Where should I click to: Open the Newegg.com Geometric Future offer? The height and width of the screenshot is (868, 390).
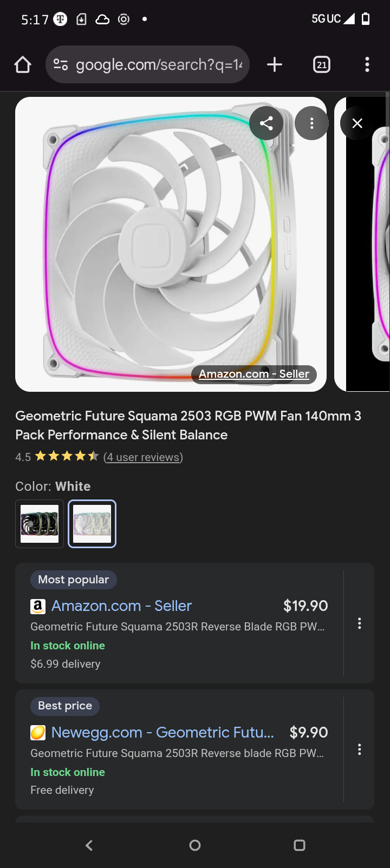[x=162, y=733]
